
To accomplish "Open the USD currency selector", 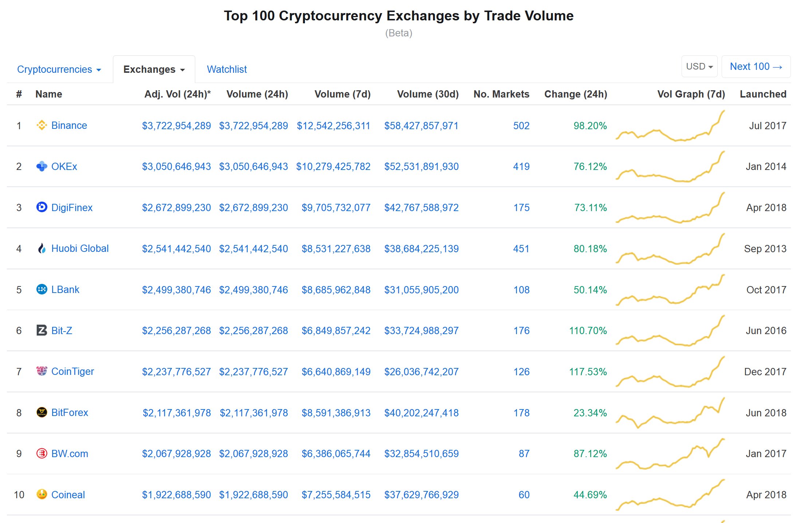I will click(699, 67).
